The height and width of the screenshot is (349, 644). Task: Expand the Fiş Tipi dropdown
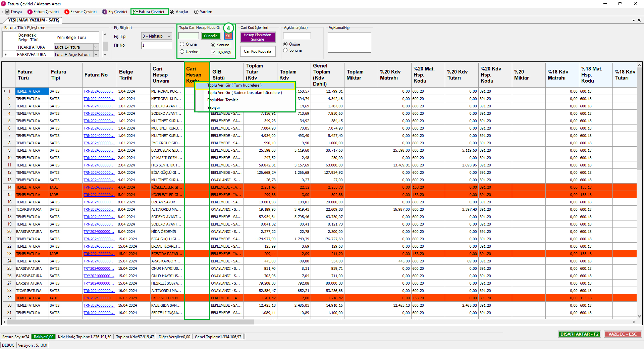169,36
